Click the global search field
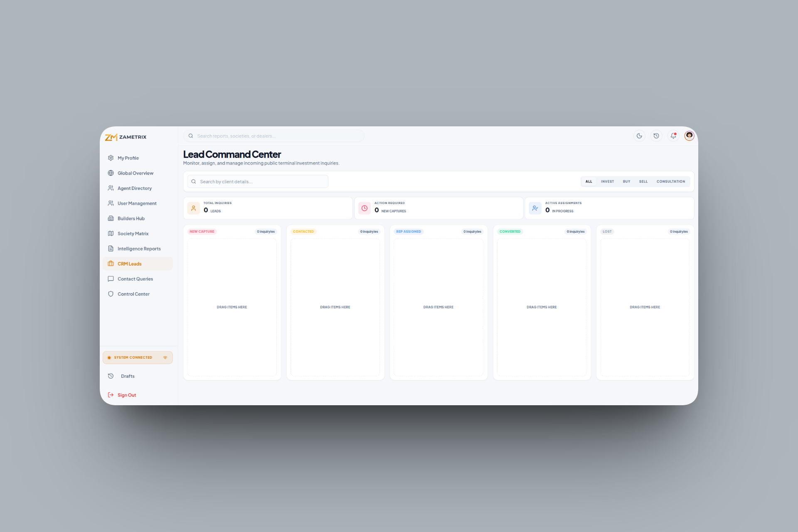 click(x=274, y=136)
